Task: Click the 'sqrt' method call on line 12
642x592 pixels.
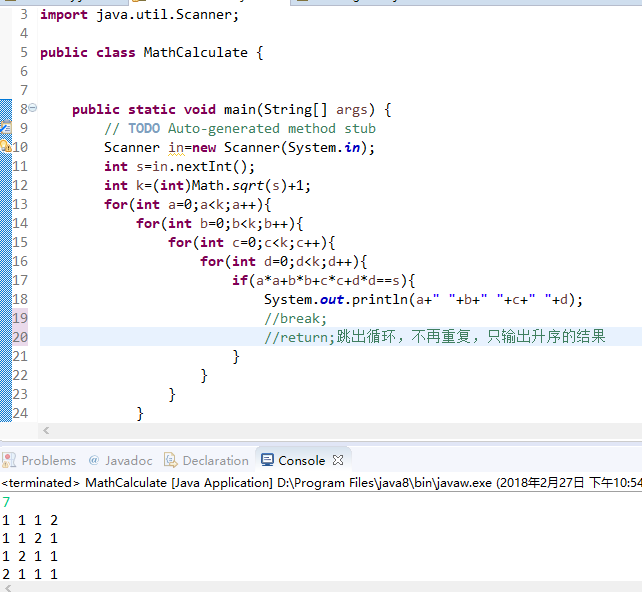Action: pyautogui.click(x=248, y=186)
